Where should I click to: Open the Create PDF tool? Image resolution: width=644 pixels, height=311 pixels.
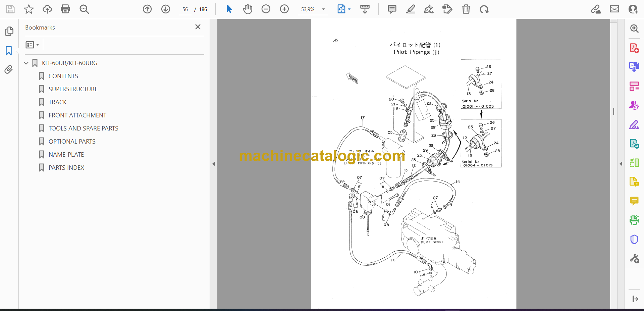(634, 48)
